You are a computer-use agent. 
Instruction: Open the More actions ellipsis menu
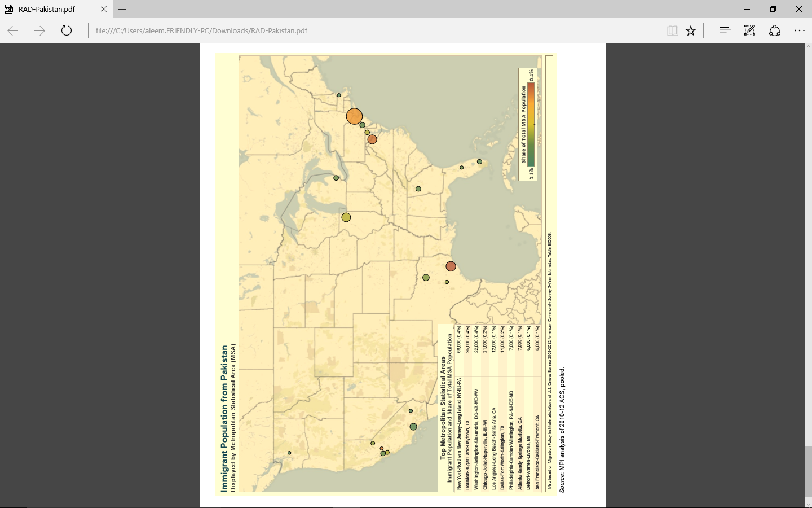[800, 30]
